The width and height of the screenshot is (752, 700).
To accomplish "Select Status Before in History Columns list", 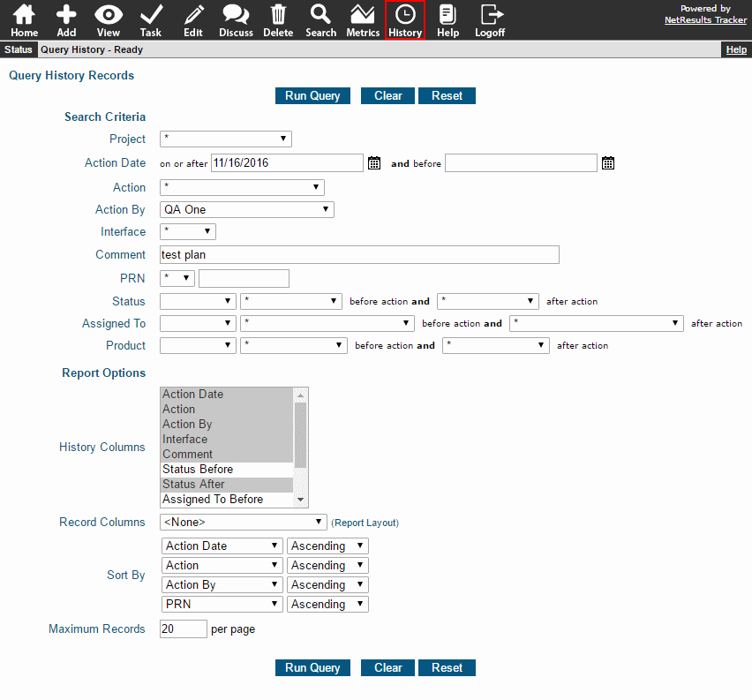I will tap(227, 470).
